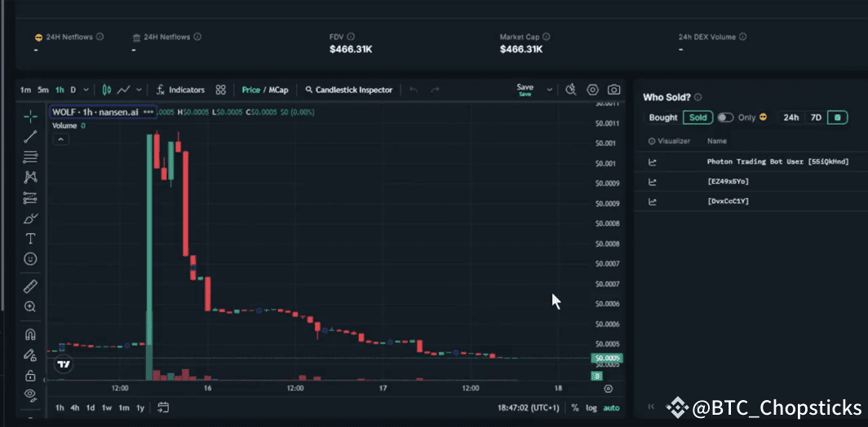Screen dimensions: 868x427
Task: Open the candlestick chart type button
Action: point(107,90)
